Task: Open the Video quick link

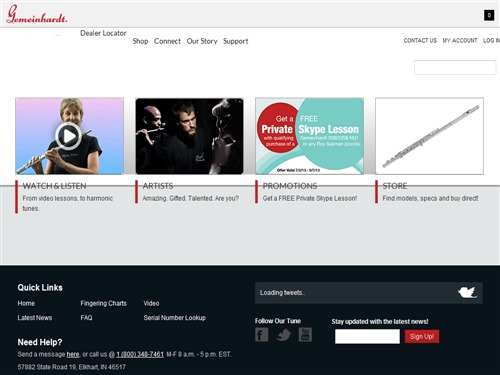Action: 151,303
